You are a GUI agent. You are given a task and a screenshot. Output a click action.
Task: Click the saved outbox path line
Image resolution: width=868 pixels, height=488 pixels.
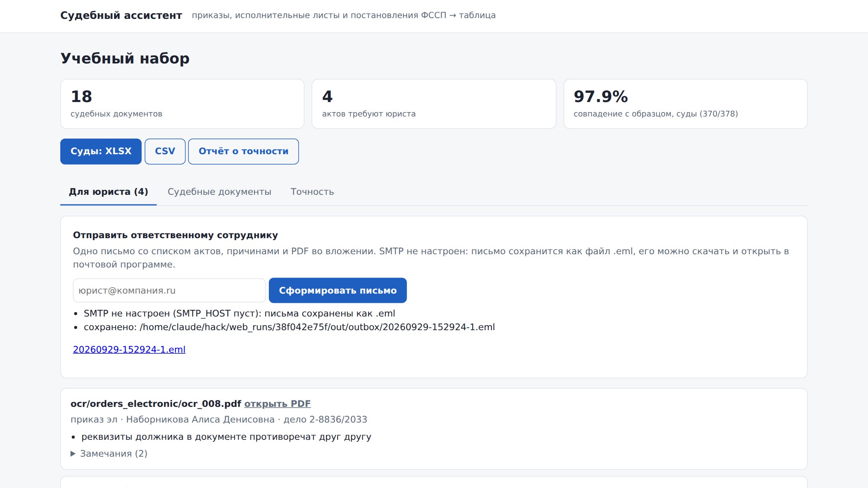click(x=289, y=327)
